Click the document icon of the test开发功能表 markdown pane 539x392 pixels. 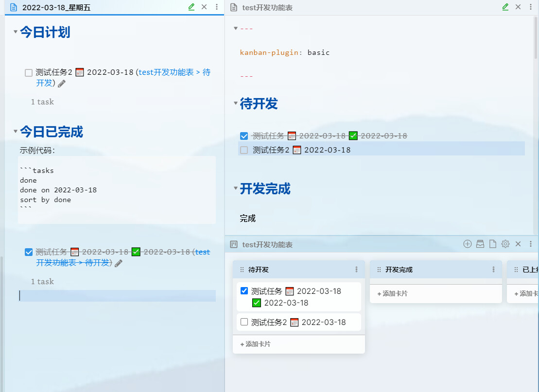tap(234, 7)
